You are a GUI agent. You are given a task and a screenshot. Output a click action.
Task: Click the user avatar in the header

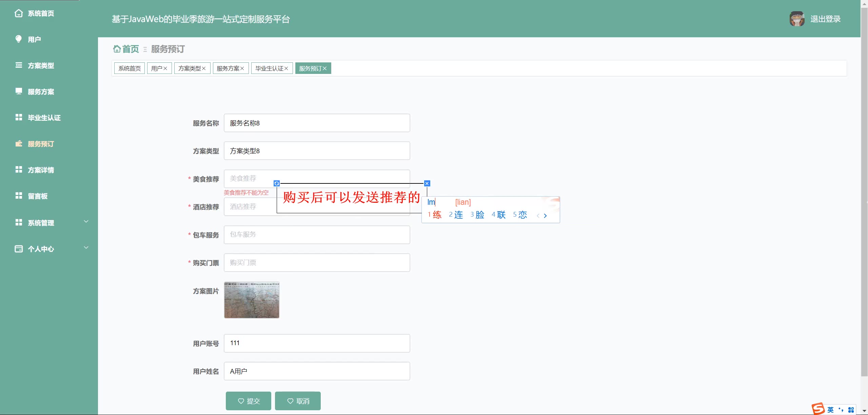tap(797, 19)
